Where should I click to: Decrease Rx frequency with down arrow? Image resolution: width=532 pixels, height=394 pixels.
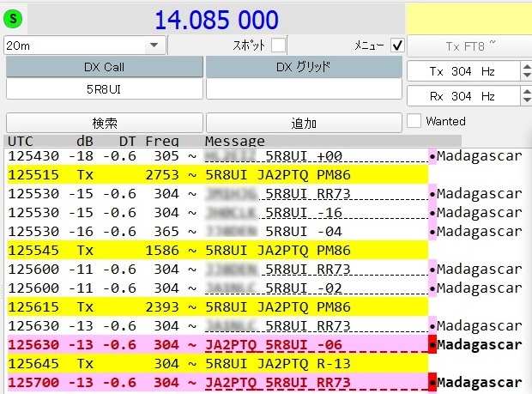pyautogui.click(x=526, y=101)
